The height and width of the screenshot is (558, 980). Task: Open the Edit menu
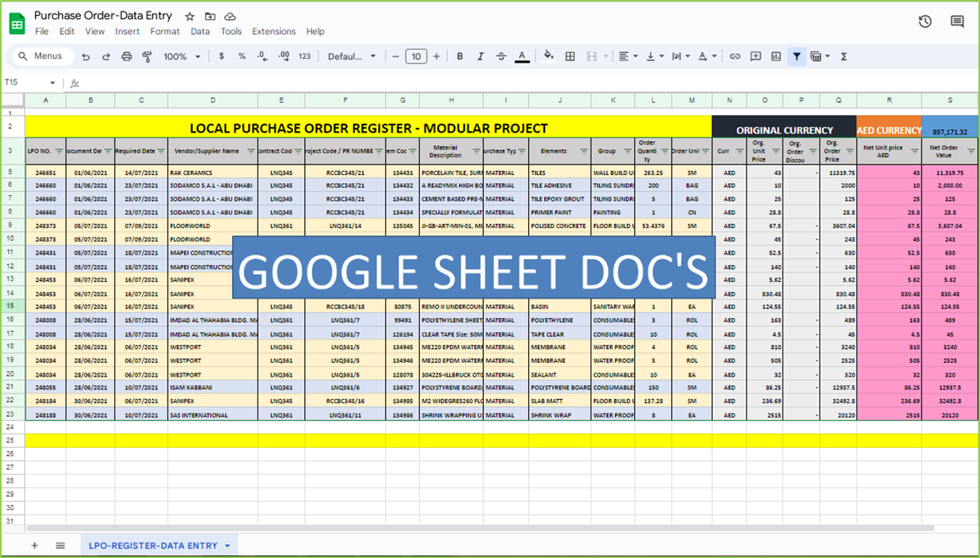(67, 31)
